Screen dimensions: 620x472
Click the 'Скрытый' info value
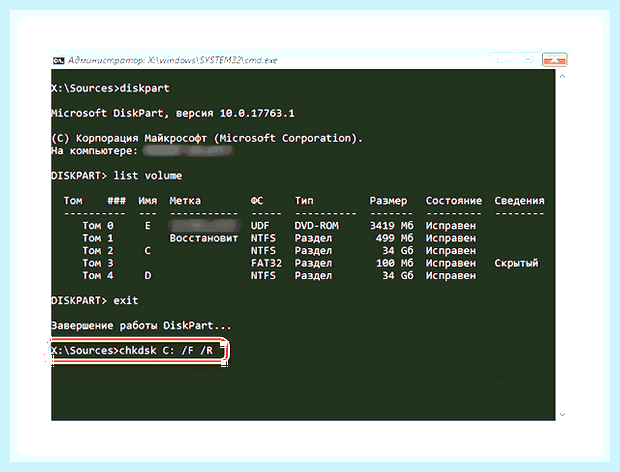516,263
